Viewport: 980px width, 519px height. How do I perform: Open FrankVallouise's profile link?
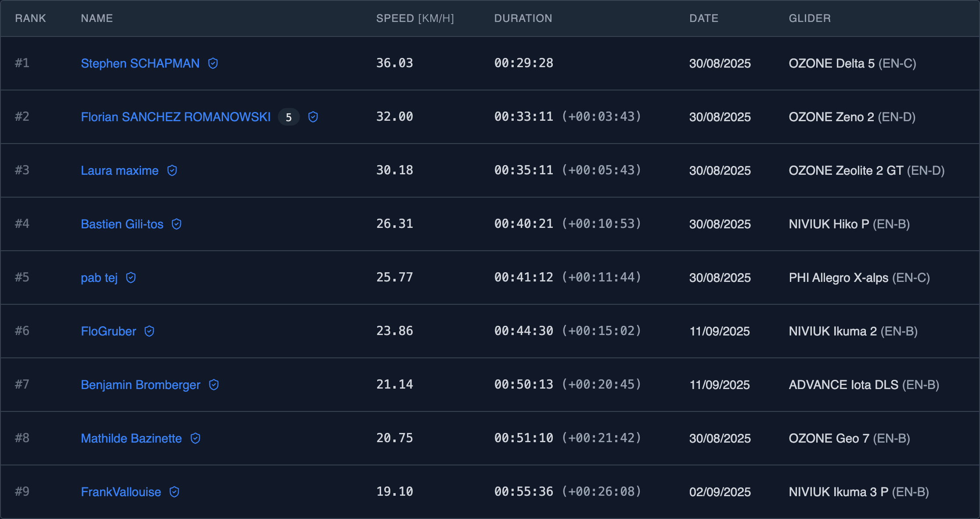tap(121, 492)
